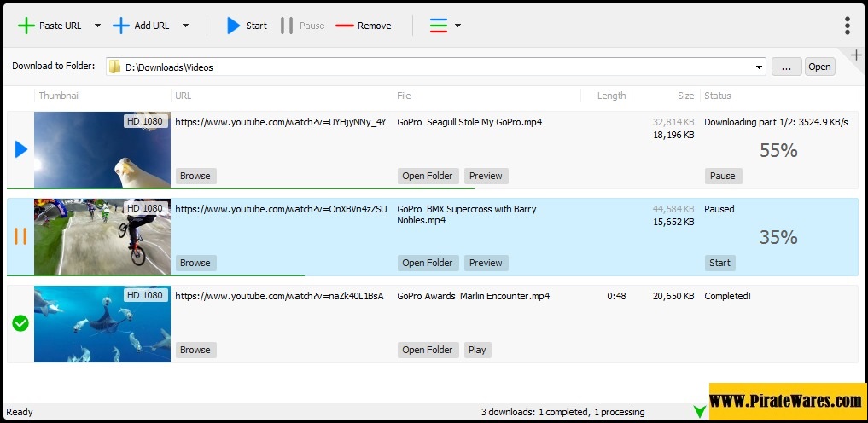The image size is (868, 423).
Task: Open the download folder path dropdown
Action: tap(759, 67)
